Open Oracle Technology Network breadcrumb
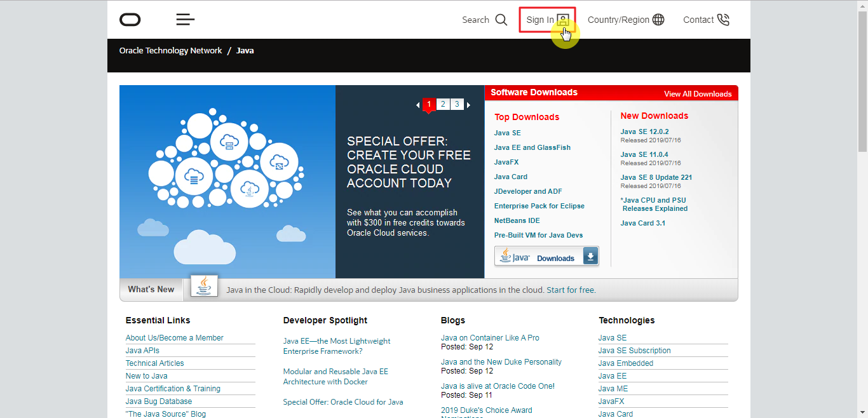The width and height of the screenshot is (868, 418). point(171,50)
